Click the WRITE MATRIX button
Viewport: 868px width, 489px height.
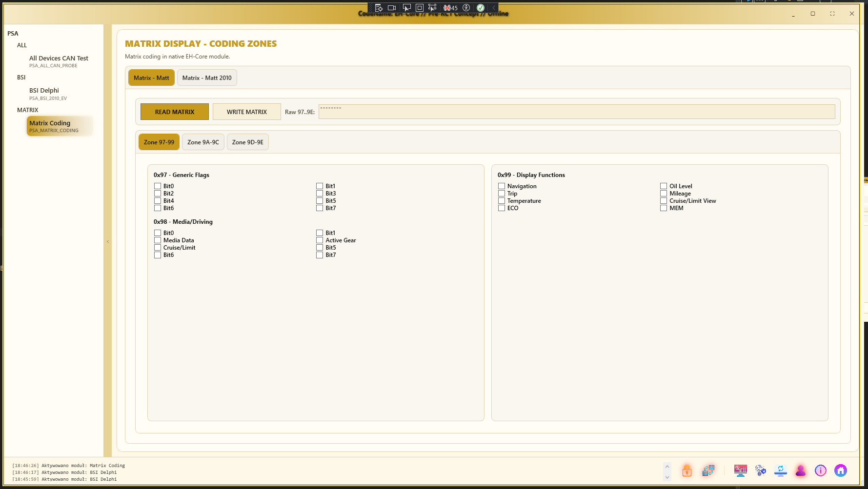pos(247,112)
